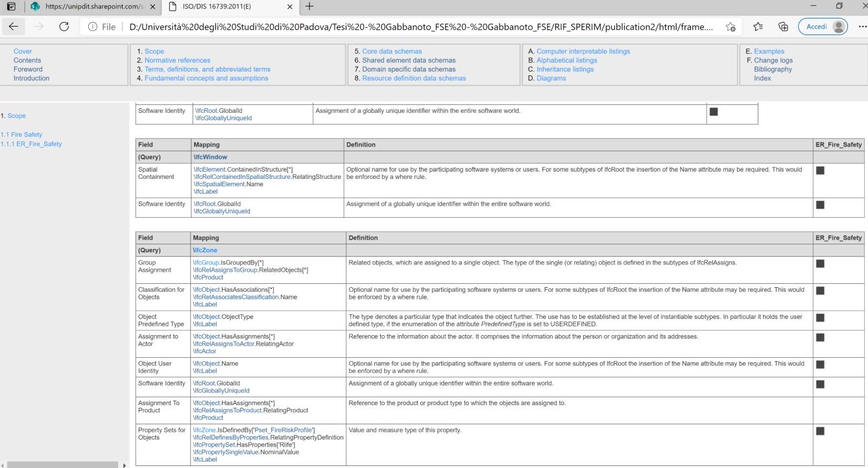Screen dimensions: 868x468
Task: Open the Favorites list
Action: 756,27
